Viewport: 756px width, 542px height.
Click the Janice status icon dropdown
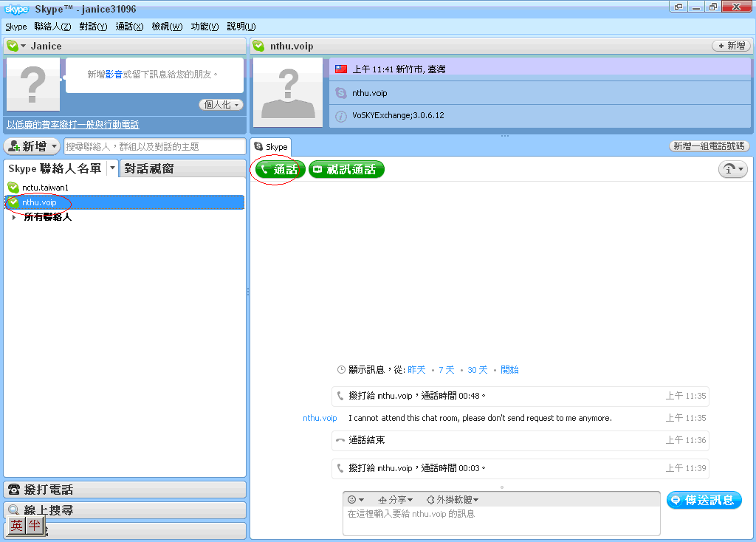16,46
